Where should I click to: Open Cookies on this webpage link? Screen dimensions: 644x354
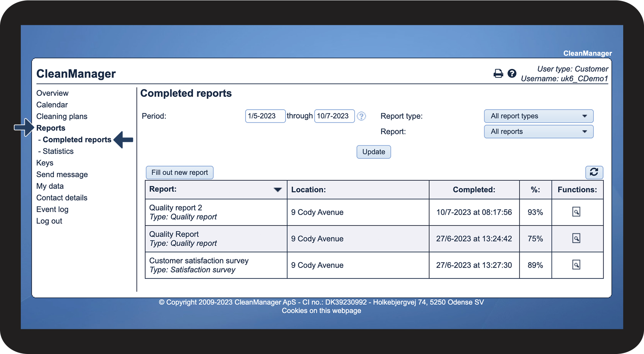(321, 311)
